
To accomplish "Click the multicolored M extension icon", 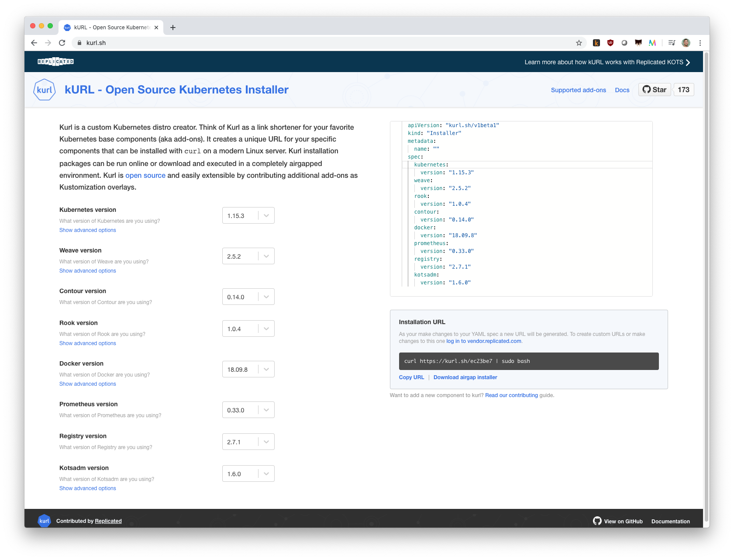I will pyautogui.click(x=652, y=43).
